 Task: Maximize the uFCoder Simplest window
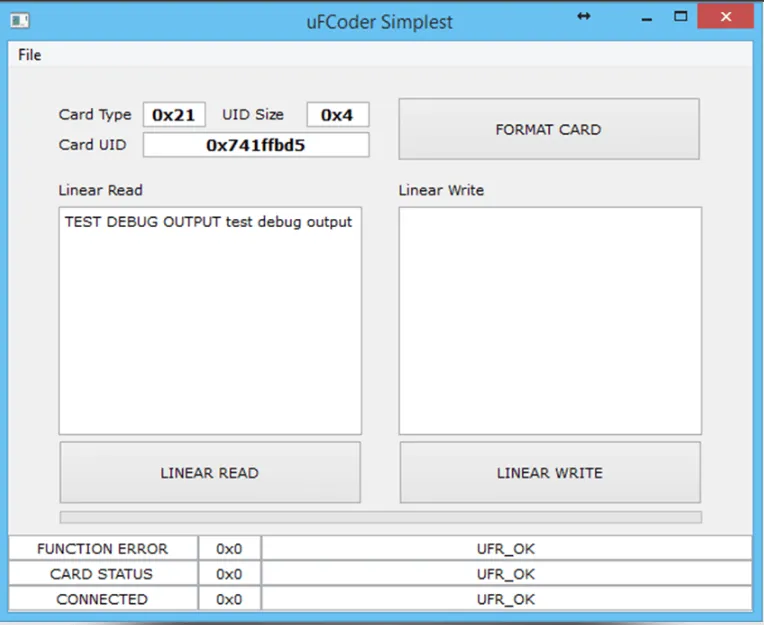click(x=681, y=17)
